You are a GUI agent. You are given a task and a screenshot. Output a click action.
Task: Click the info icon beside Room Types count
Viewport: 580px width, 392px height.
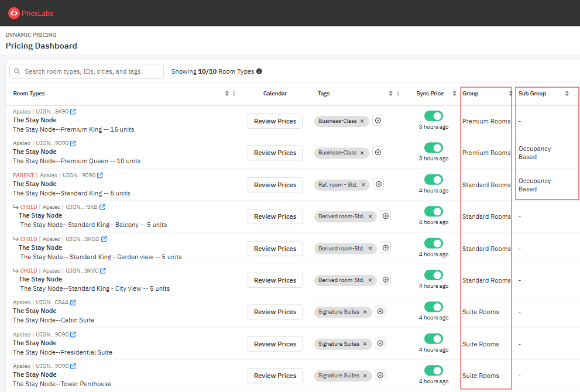pyautogui.click(x=259, y=71)
